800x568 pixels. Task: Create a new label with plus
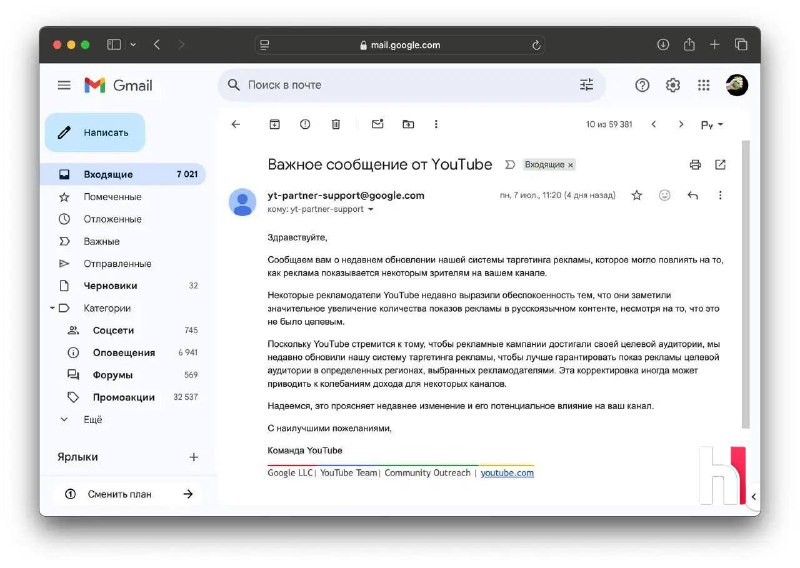(193, 457)
